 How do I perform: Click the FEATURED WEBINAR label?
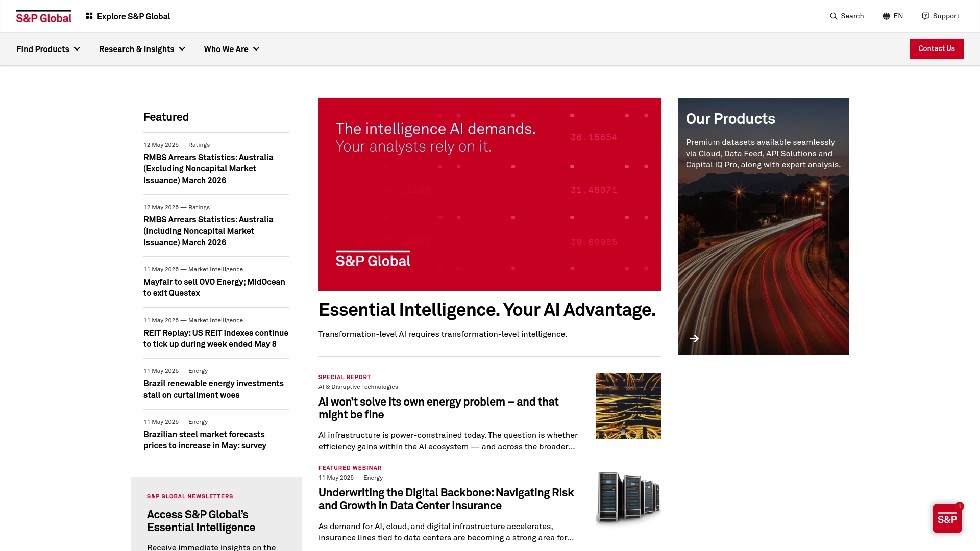point(350,468)
